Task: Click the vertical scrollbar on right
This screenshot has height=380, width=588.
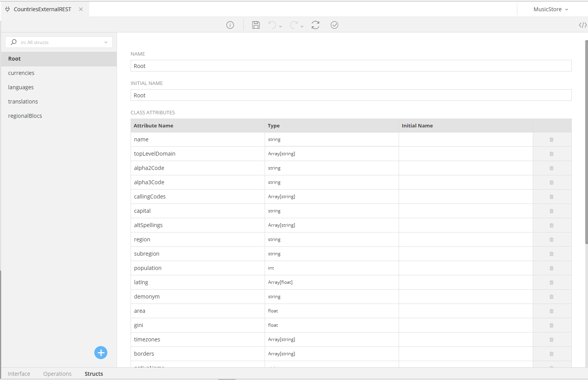Action: point(586,142)
